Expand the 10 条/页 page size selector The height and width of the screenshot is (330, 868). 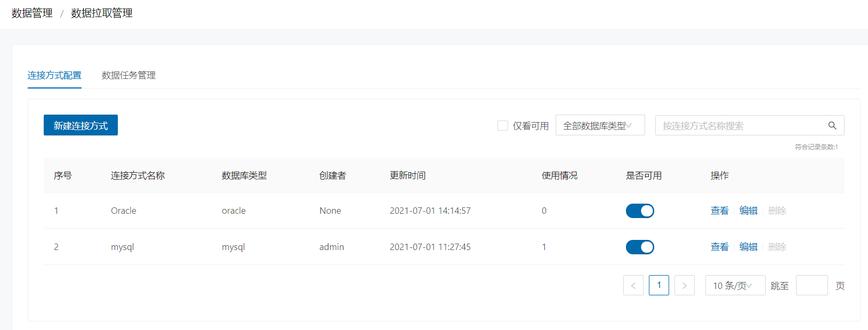(x=735, y=285)
